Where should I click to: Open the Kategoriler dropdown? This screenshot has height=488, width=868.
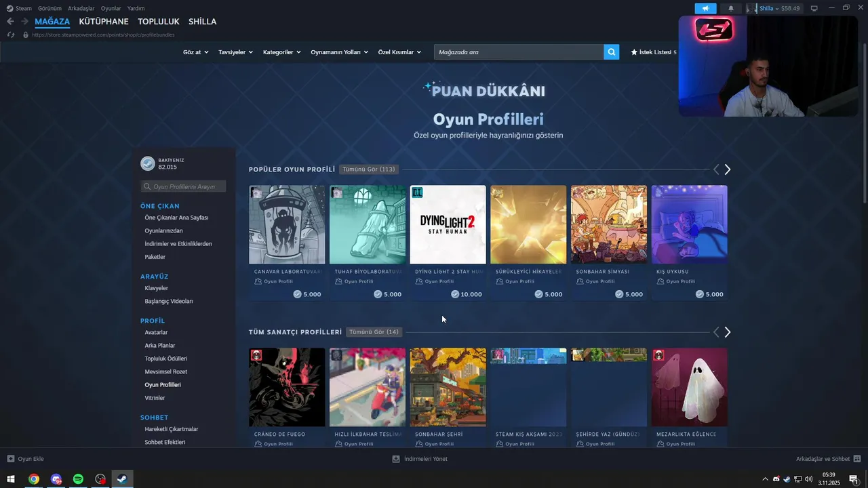[x=281, y=52]
